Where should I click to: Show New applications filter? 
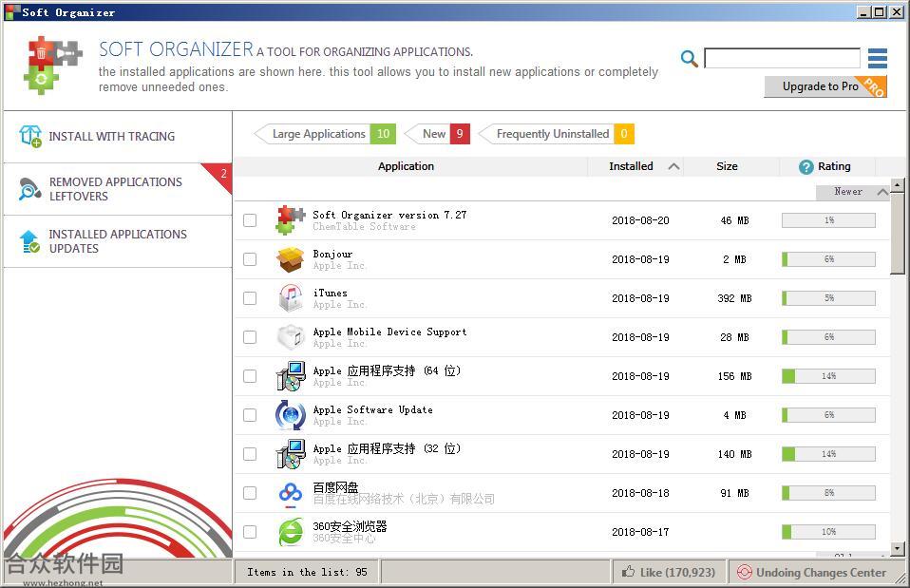[437, 134]
